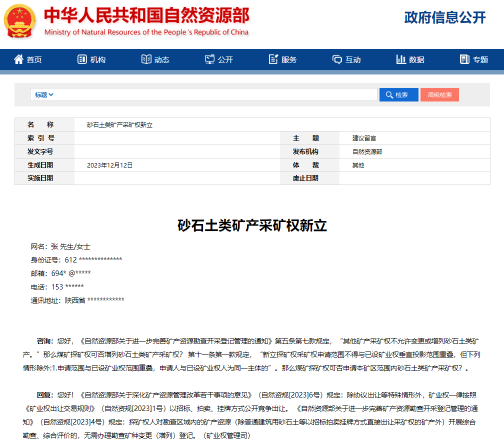The image size is (504, 447).
Task: Click the 邮箱: 694* line
Action: tap(61, 273)
